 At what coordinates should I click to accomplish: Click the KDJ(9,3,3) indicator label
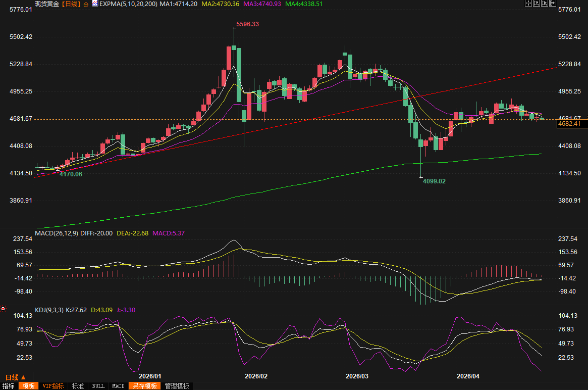[49, 310]
